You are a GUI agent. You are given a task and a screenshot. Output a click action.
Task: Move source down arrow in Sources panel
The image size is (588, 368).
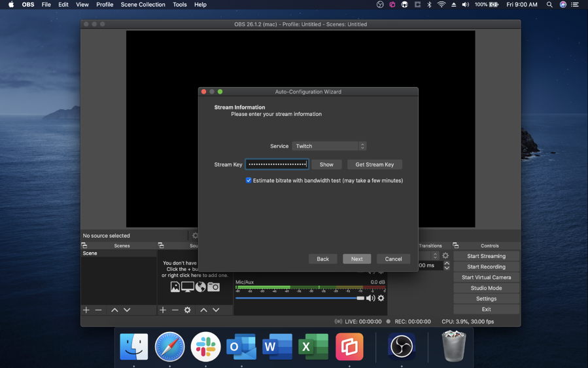[x=216, y=310]
